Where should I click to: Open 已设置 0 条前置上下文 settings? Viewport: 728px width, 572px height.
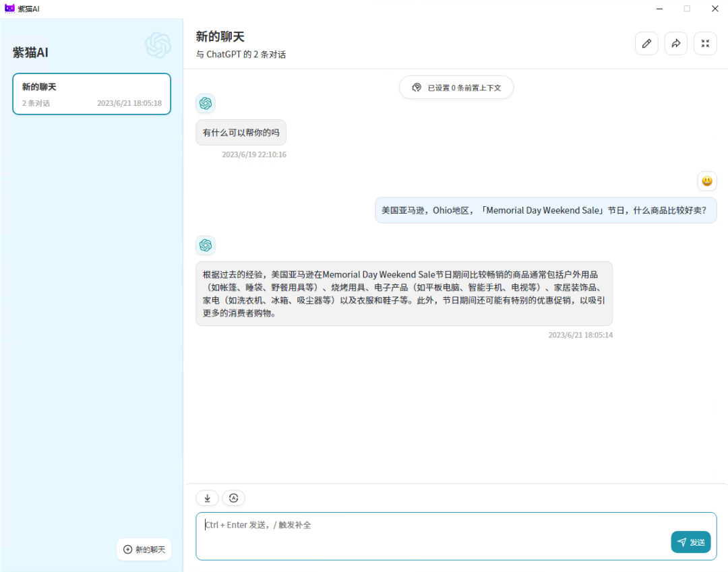[456, 87]
